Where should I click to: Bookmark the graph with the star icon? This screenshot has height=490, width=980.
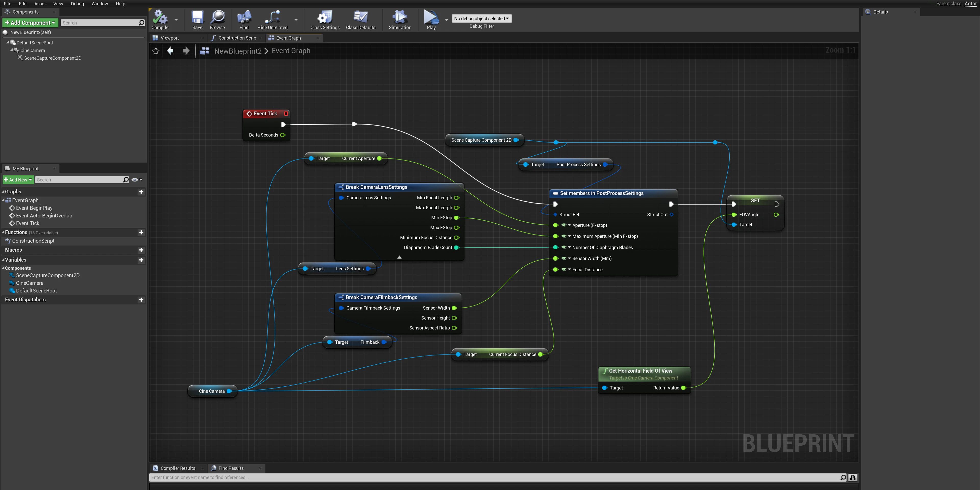[x=156, y=51]
